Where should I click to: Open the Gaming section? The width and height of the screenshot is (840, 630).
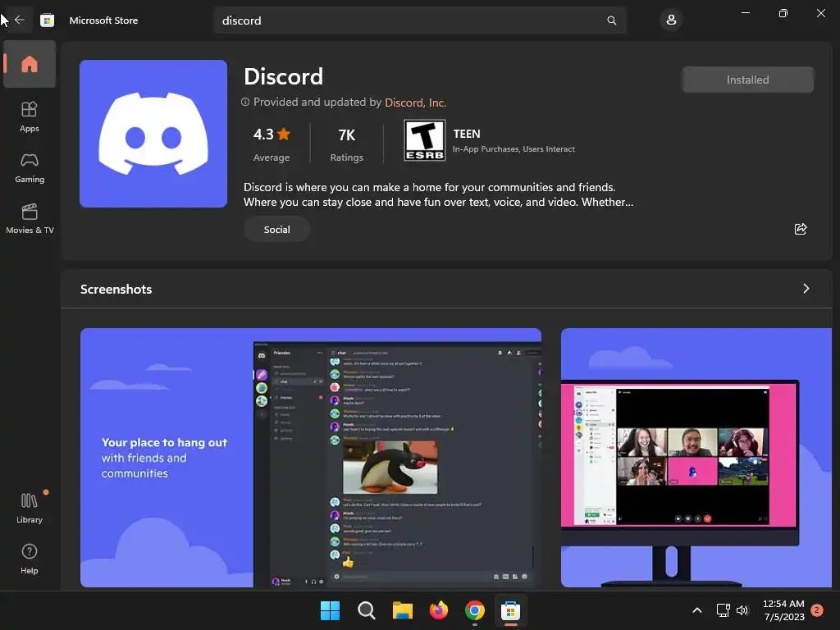tap(30, 167)
